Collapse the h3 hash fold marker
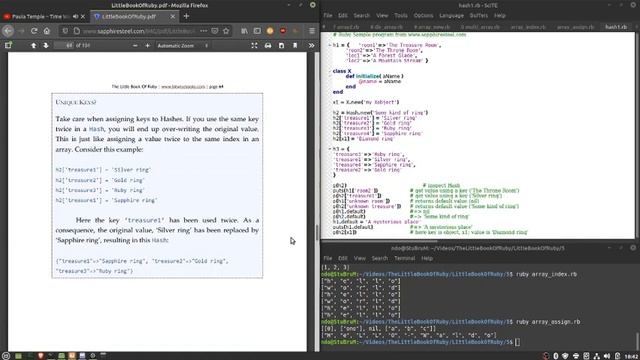The width and height of the screenshot is (640, 360). click(x=329, y=149)
